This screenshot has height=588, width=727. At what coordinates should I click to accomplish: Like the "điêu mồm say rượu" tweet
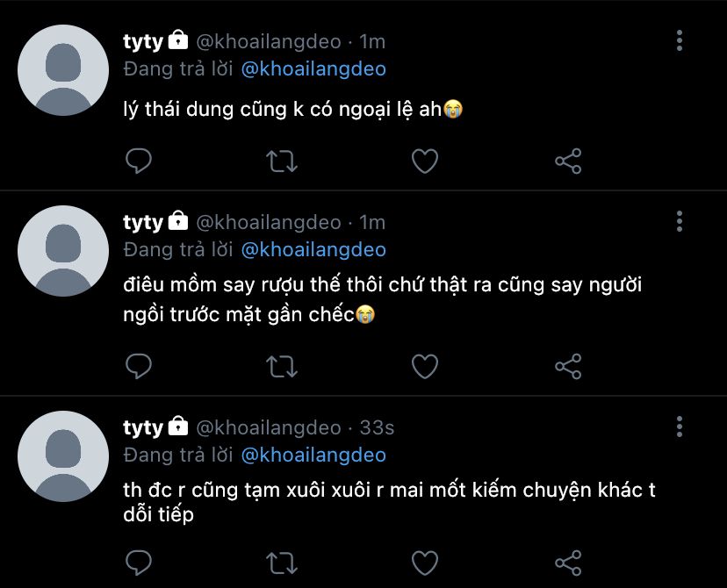coord(425,366)
